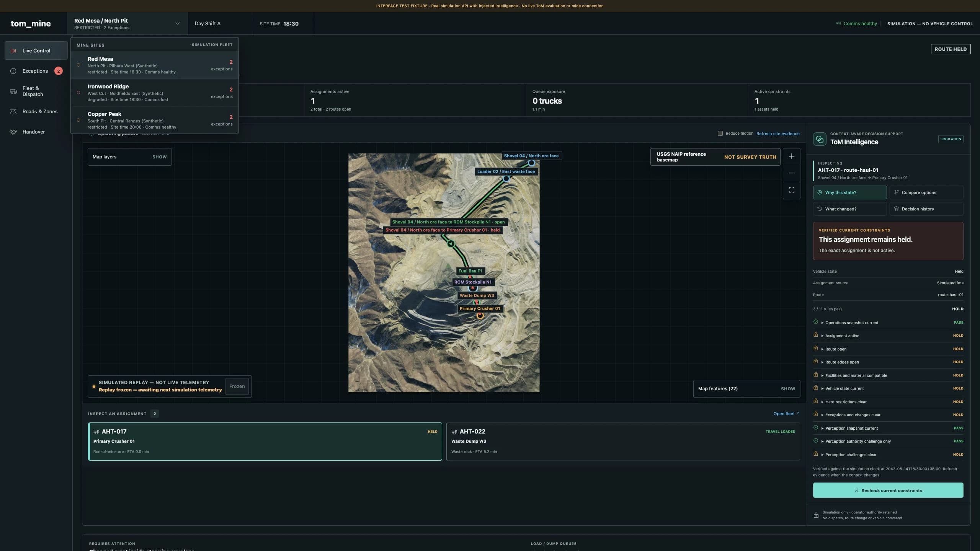Expand the Vehicle state current rule
980x551 pixels.
coord(888,388)
